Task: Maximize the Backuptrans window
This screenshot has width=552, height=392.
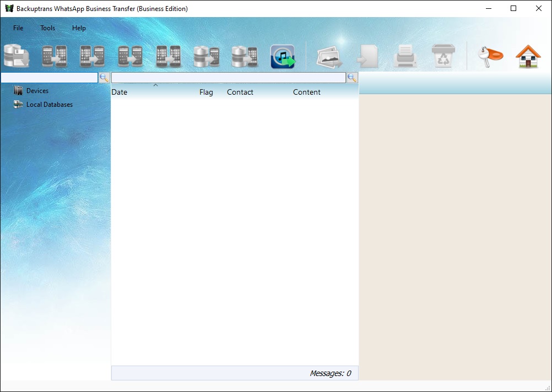Action: coord(513,8)
